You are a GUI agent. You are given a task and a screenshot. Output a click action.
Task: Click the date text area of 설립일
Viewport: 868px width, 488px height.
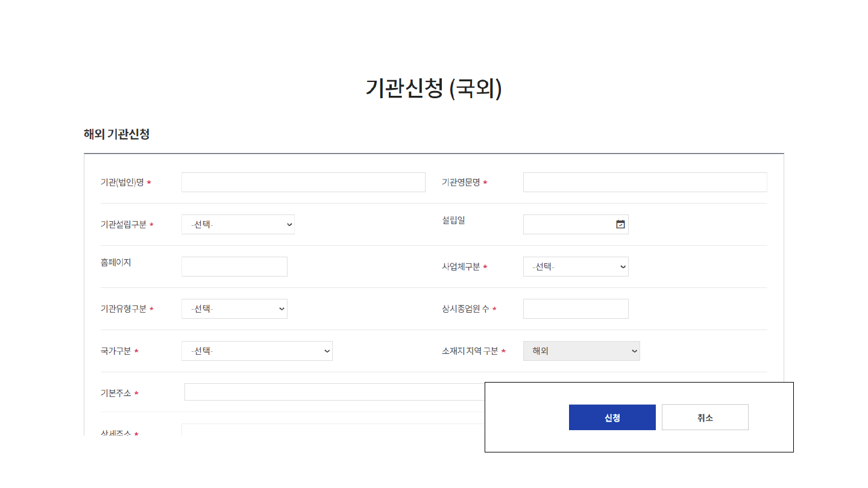[568, 225]
